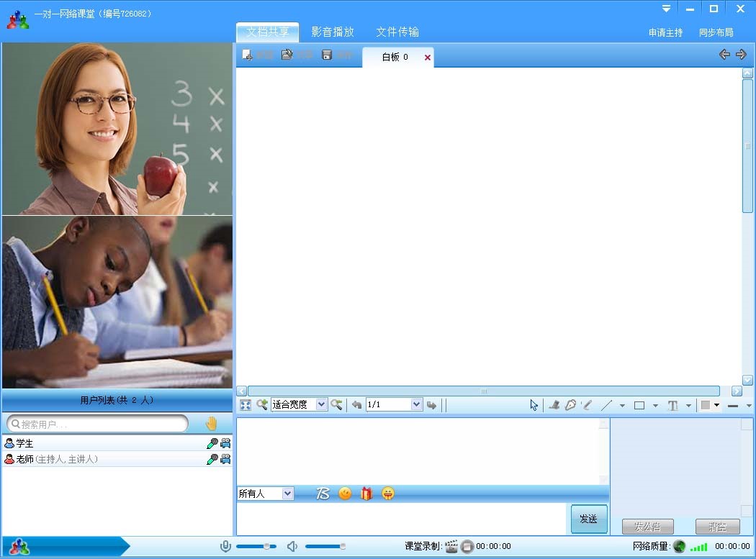The image size is (756, 559).
Task: Go to next whiteboard page
Action: 431,405
